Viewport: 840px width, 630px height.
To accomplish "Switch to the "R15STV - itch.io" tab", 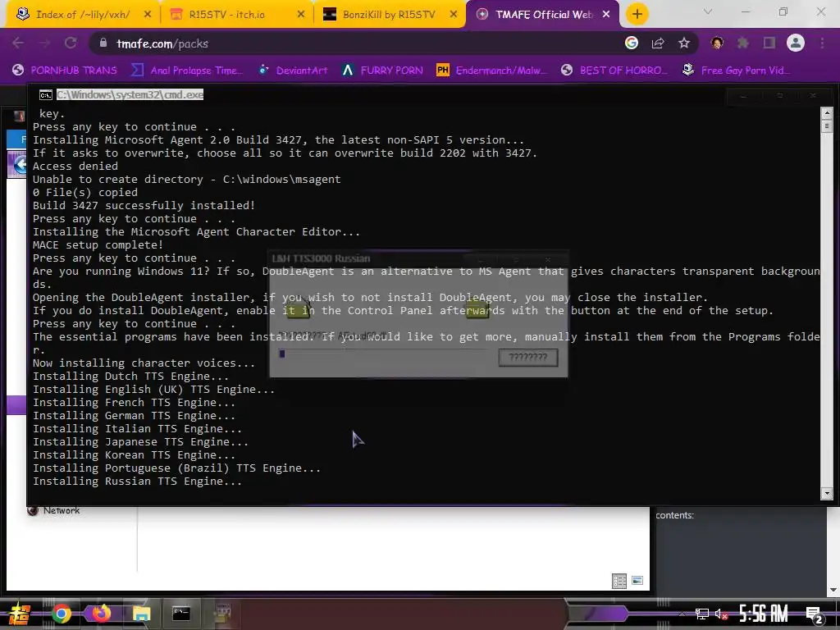I will point(235,15).
